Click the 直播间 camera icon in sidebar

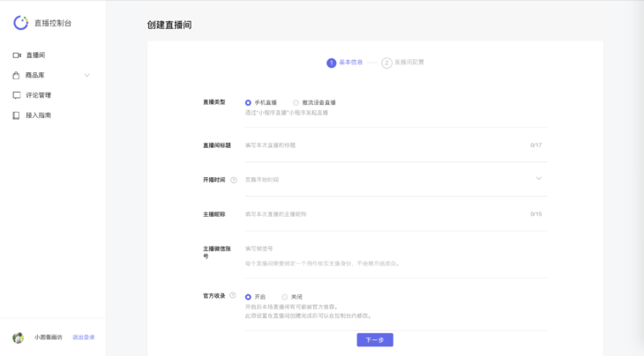(17, 55)
